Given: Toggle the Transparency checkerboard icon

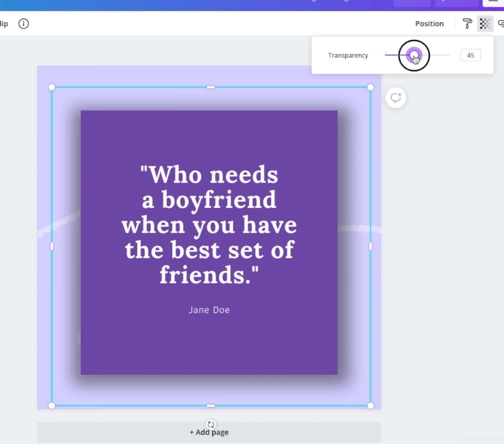Looking at the screenshot, I should point(485,24).
